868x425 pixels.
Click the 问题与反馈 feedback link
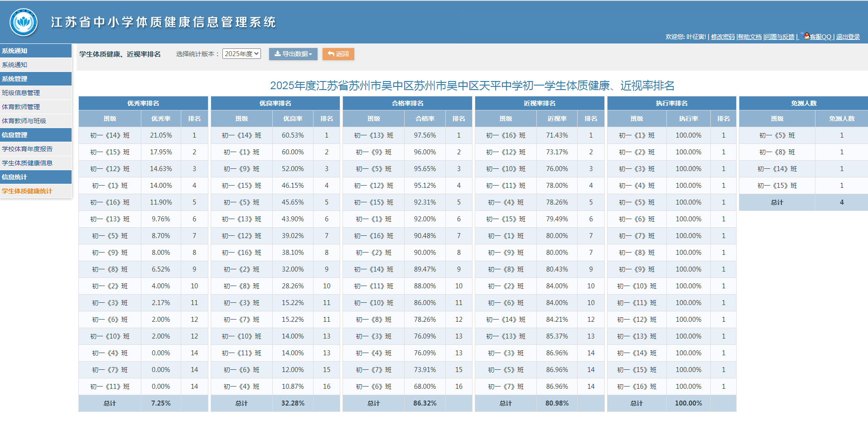[x=780, y=37]
